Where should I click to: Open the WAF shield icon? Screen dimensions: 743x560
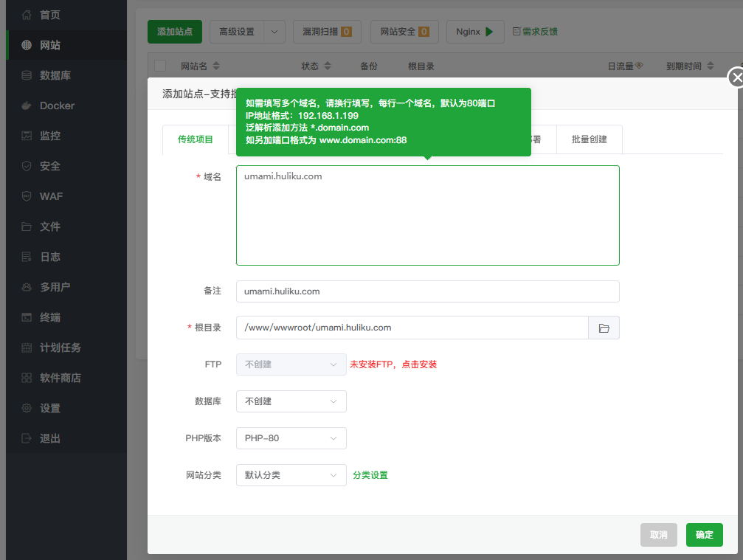(27, 196)
